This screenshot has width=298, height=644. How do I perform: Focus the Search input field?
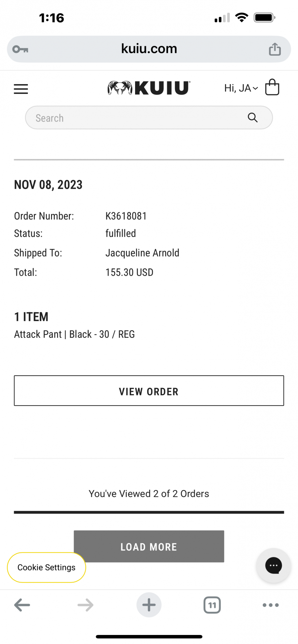[134, 118]
